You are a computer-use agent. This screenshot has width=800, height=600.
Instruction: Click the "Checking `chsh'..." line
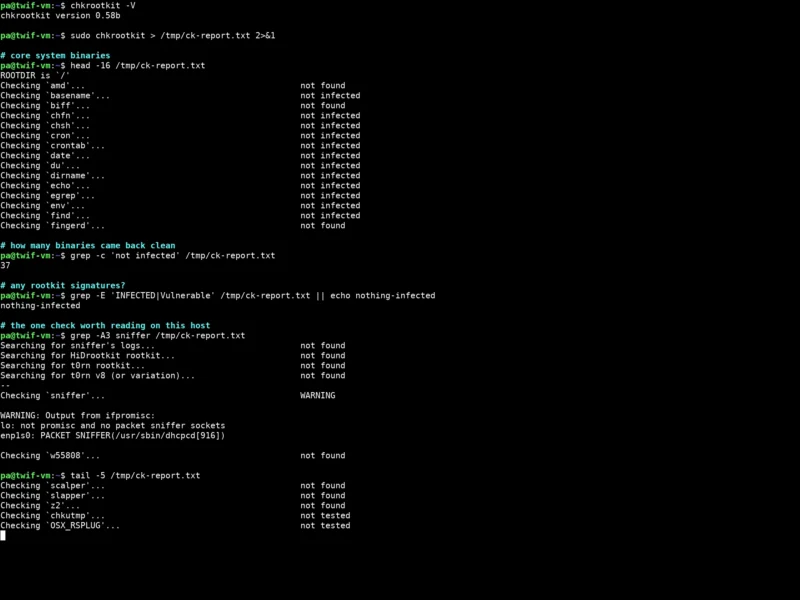pos(45,126)
